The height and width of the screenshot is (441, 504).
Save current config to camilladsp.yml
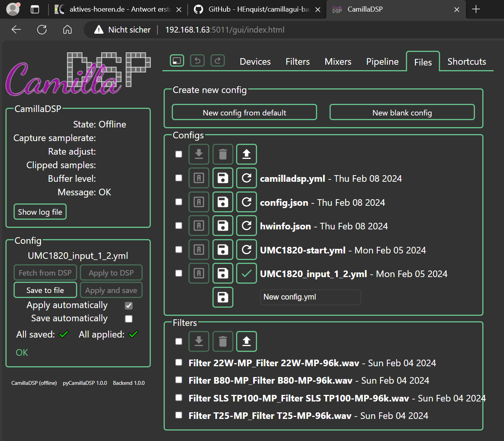pyautogui.click(x=223, y=178)
